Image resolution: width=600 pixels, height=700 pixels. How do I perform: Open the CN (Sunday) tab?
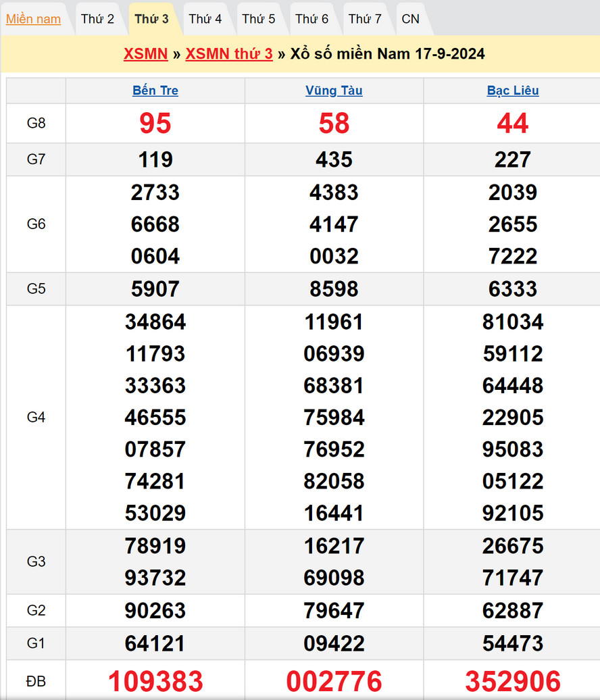pyautogui.click(x=410, y=19)
